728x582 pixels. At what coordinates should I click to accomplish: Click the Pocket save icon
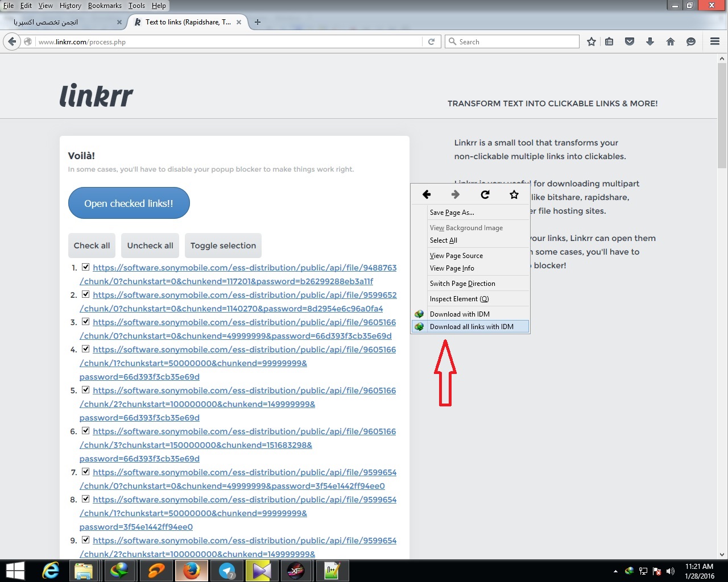(x=630, y=41)
